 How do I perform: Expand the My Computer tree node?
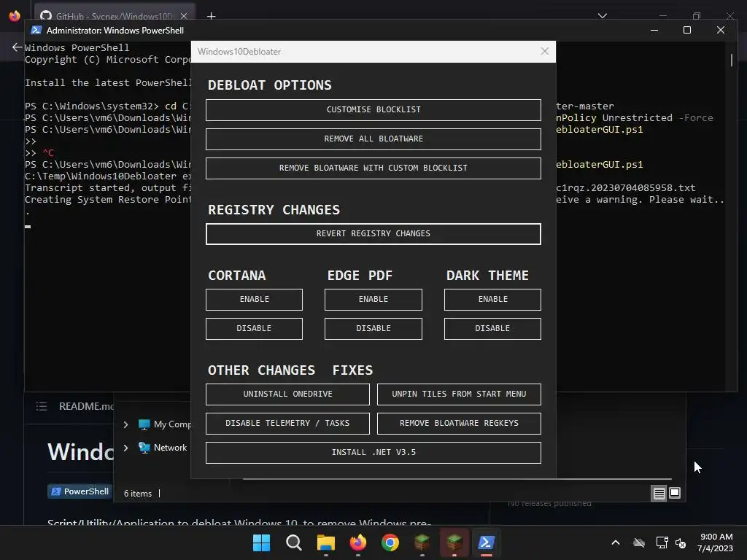[x=125, y=424]
